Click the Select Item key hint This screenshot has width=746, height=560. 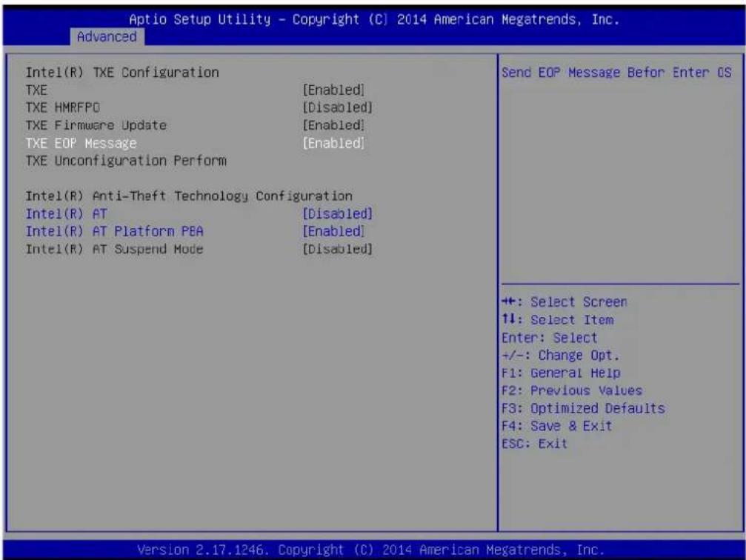tap(558, 320)
